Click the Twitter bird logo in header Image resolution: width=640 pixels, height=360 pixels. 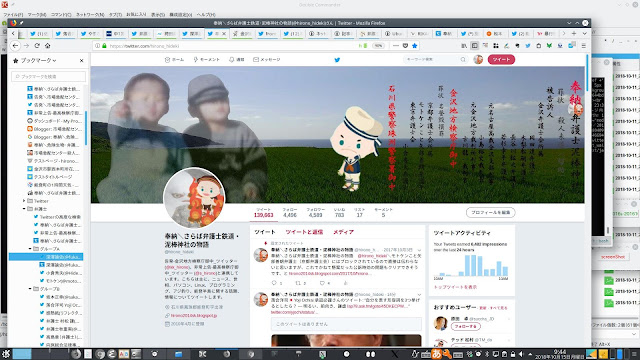pos(337,60)
